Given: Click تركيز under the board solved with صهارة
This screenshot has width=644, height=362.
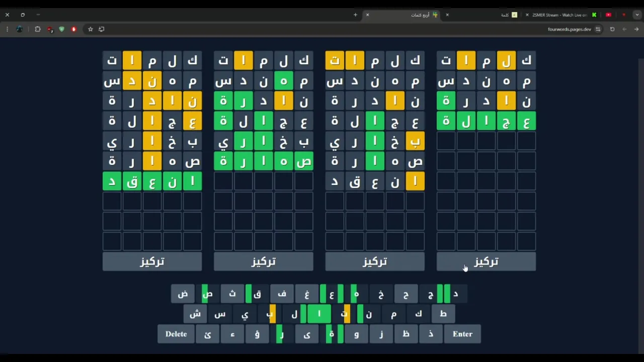Looking at the screenshot, I should (x=264, y=261).
